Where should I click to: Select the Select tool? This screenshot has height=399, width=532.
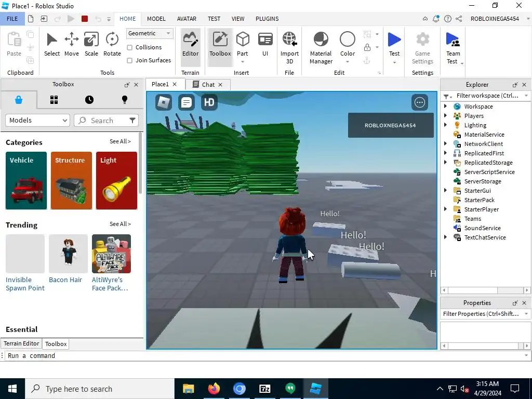(51, 44)
